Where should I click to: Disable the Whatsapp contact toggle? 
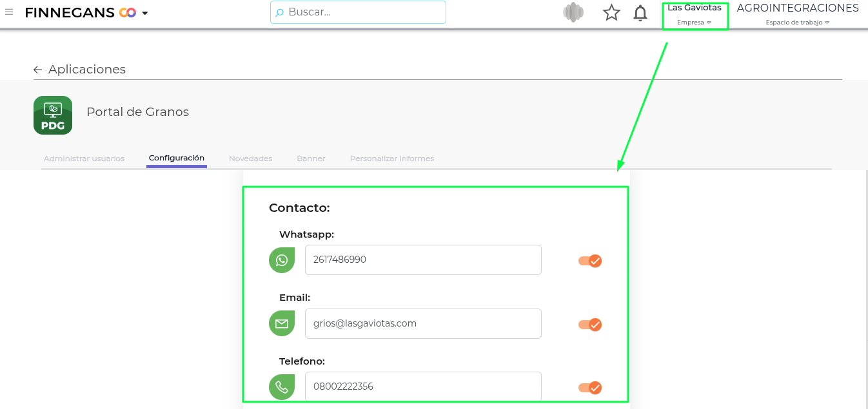[590, 261]
